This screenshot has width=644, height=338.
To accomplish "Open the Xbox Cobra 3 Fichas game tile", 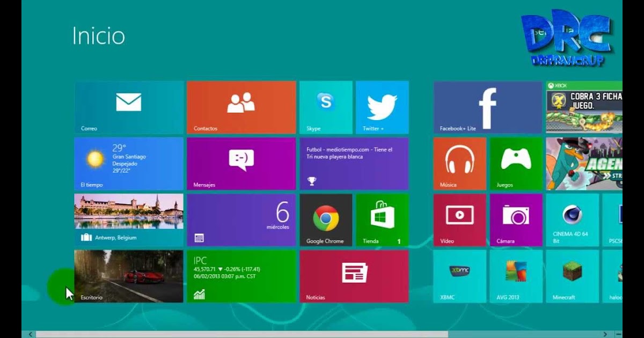I will (584, 107).
